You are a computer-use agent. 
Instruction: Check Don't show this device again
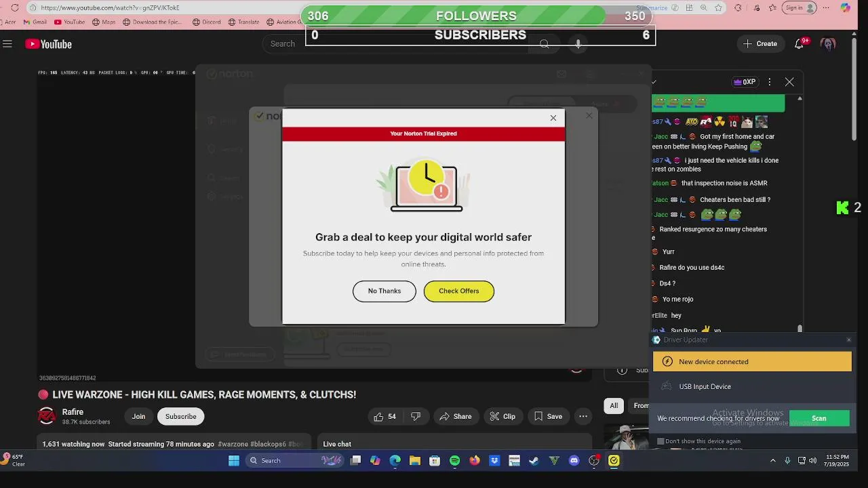point(660,441)
